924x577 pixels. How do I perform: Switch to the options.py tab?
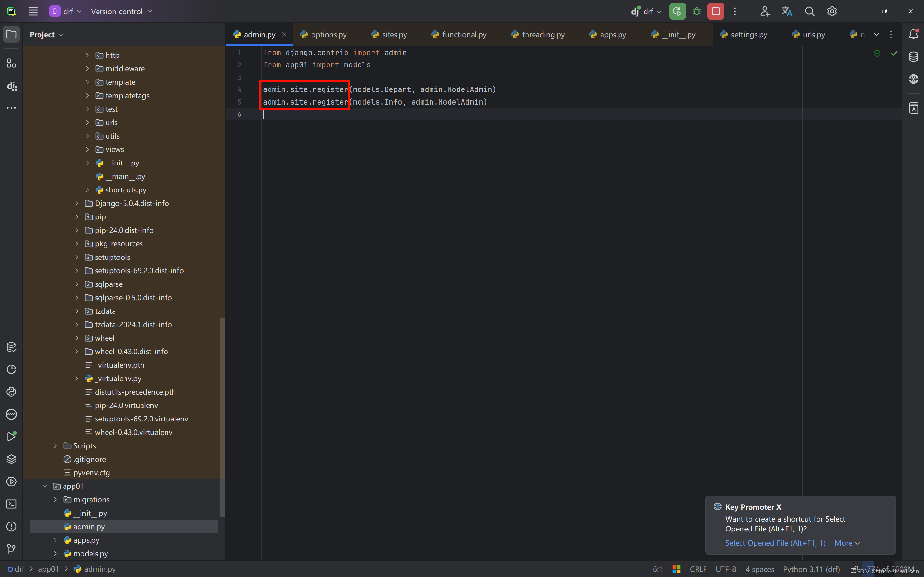coord(324,35)
